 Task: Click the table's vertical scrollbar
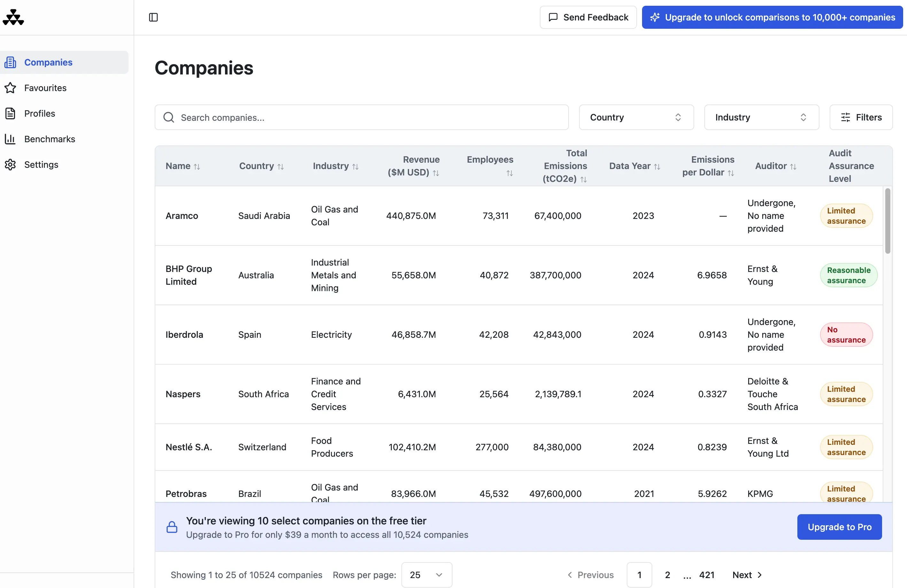(888, 221)
